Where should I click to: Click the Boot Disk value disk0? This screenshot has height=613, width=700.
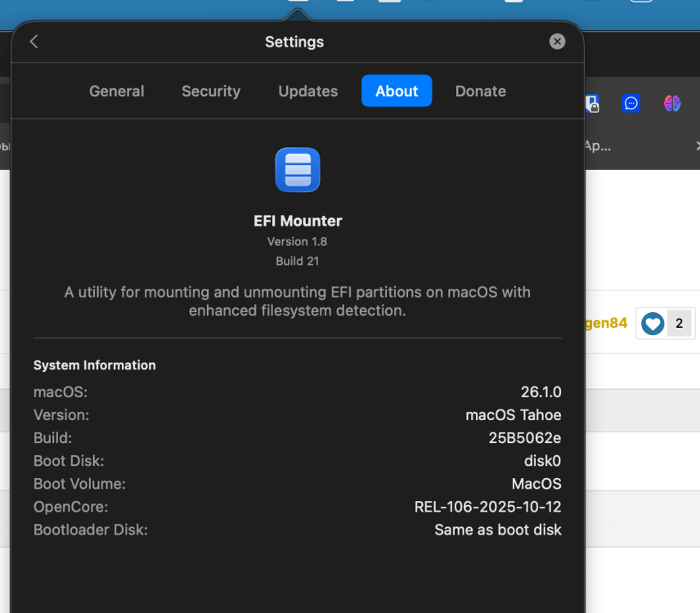coord(542,461)
